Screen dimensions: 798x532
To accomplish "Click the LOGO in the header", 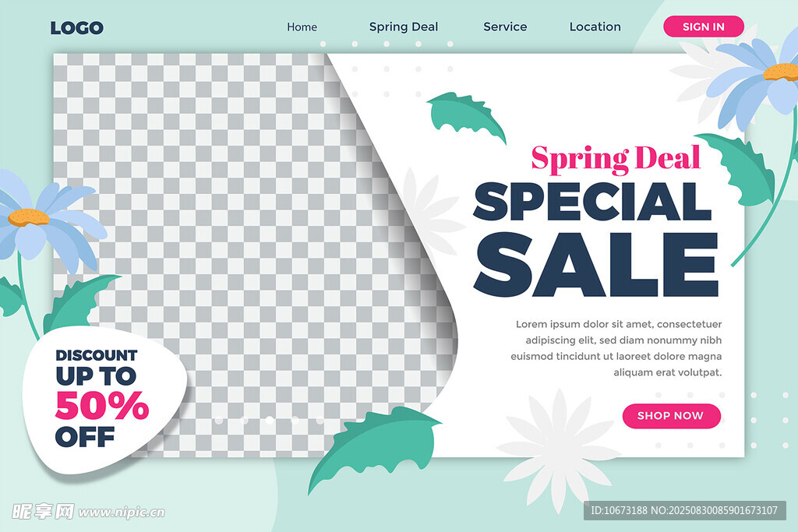I will 77,27.
